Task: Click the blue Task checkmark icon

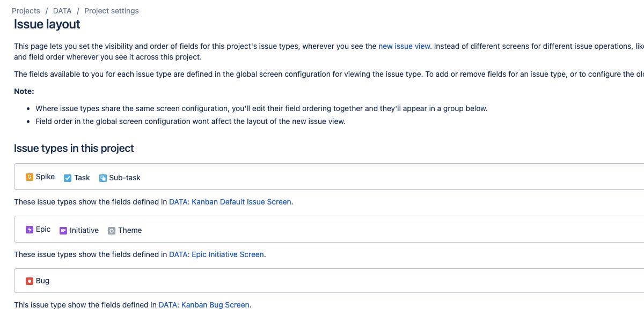Action: 67,177
